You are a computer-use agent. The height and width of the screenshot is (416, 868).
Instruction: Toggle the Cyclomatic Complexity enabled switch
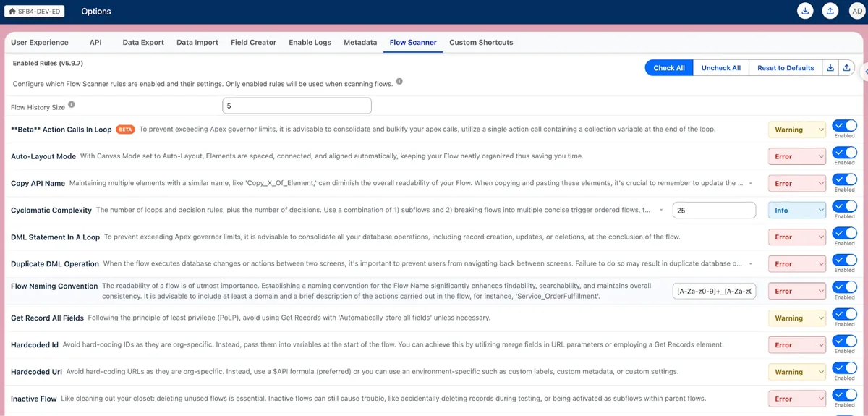844,206
